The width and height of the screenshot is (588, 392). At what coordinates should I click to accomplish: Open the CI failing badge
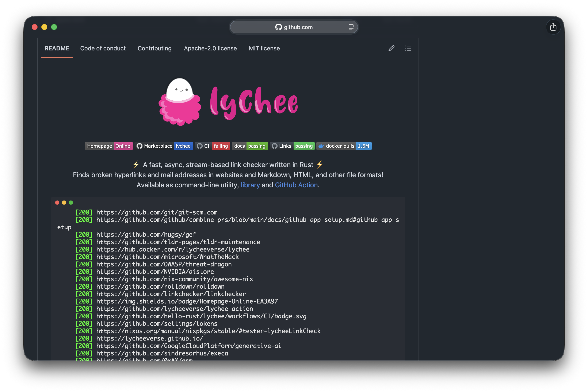coord(212,146)
